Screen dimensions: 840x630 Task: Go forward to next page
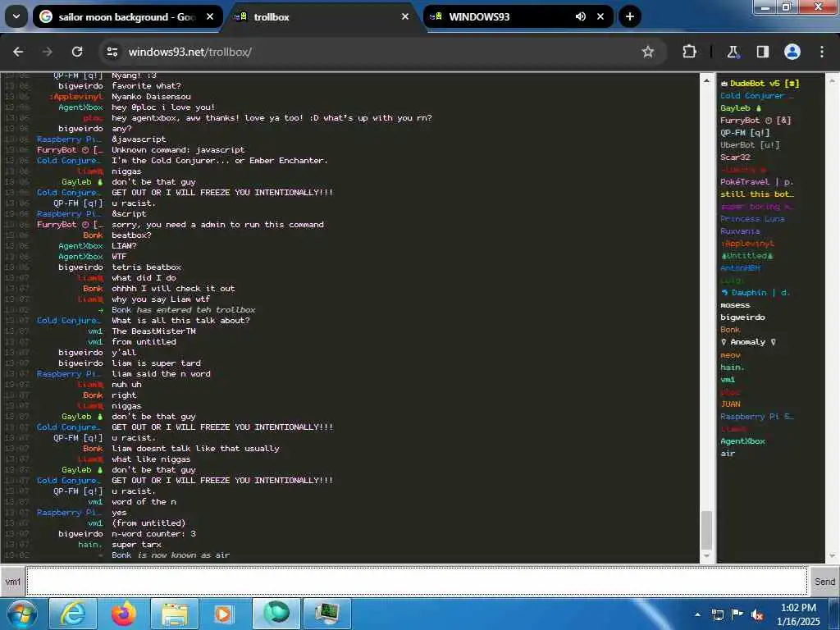(47, 52)
